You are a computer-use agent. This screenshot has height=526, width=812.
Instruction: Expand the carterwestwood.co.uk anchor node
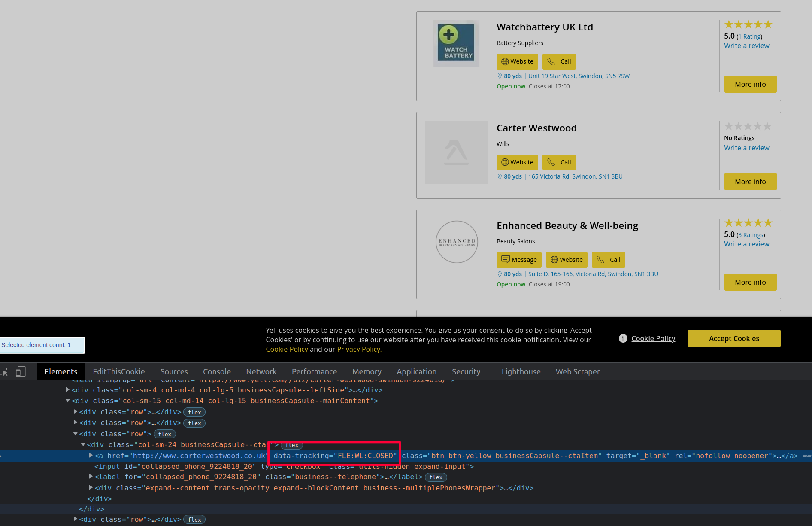(x=91, y=456)
